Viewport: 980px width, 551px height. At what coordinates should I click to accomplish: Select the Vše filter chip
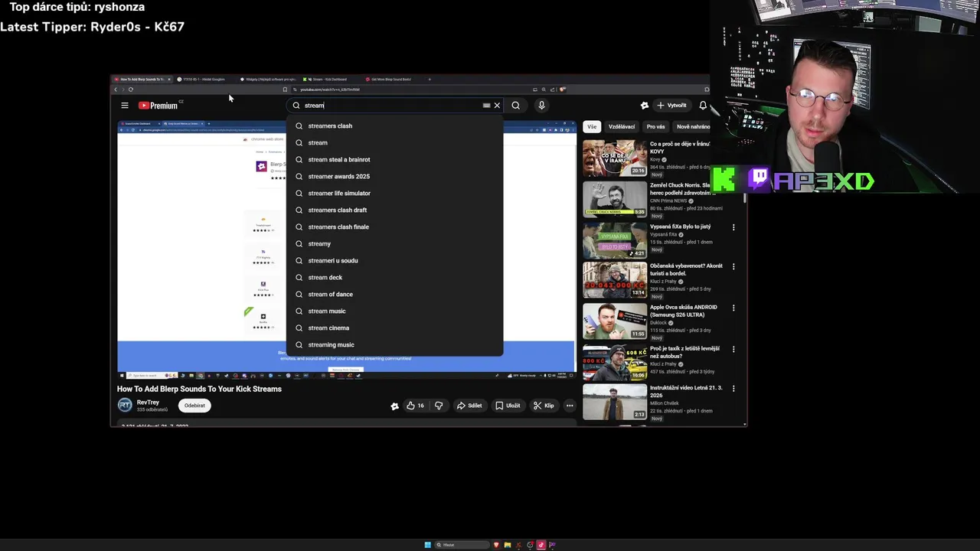tap(592, 126)
